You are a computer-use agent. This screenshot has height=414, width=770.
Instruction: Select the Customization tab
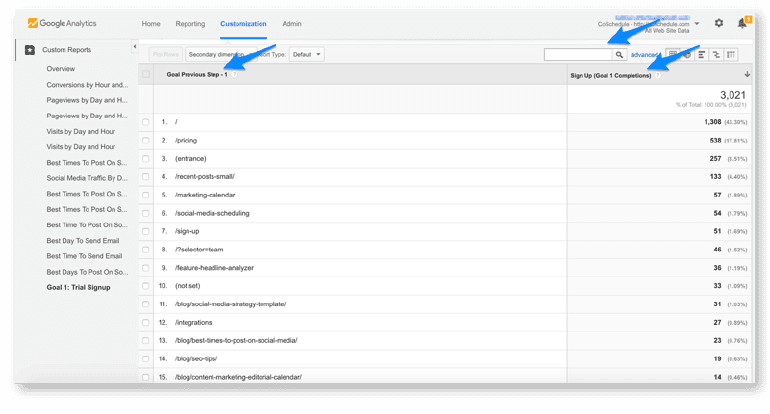pyautogui.click(x=243, y=24)
